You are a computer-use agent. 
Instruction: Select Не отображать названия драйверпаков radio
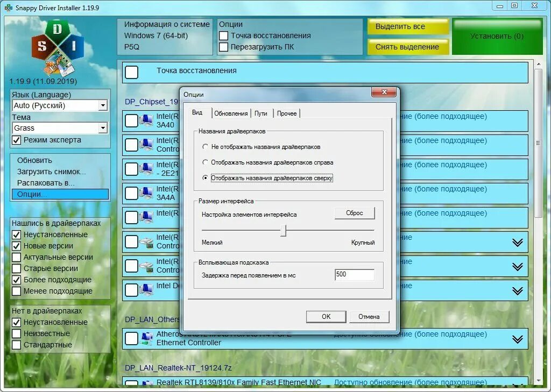pyautogui.click(x=205, y=147)
